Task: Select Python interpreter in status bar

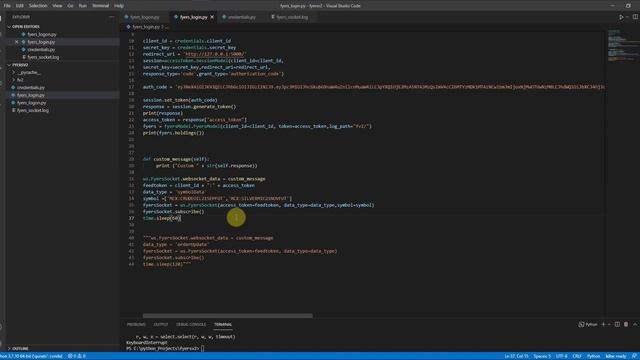Action: pyautogui.click(x=31, y=356)
